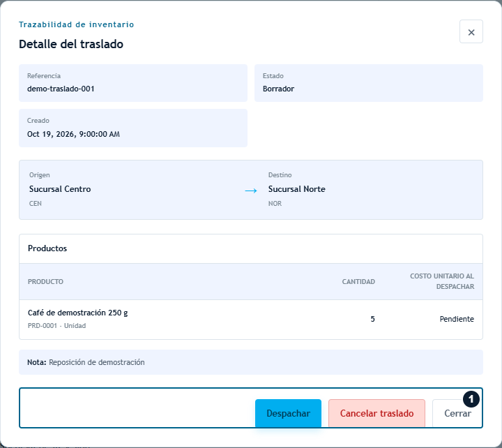Click the Origen field label
502x448 pixels.
click(39, 175)
